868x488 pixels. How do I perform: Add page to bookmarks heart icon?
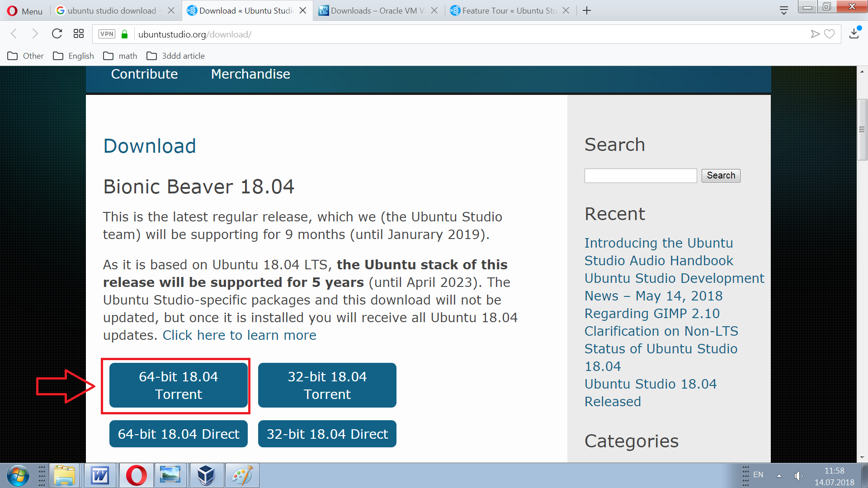pos(829,34)
